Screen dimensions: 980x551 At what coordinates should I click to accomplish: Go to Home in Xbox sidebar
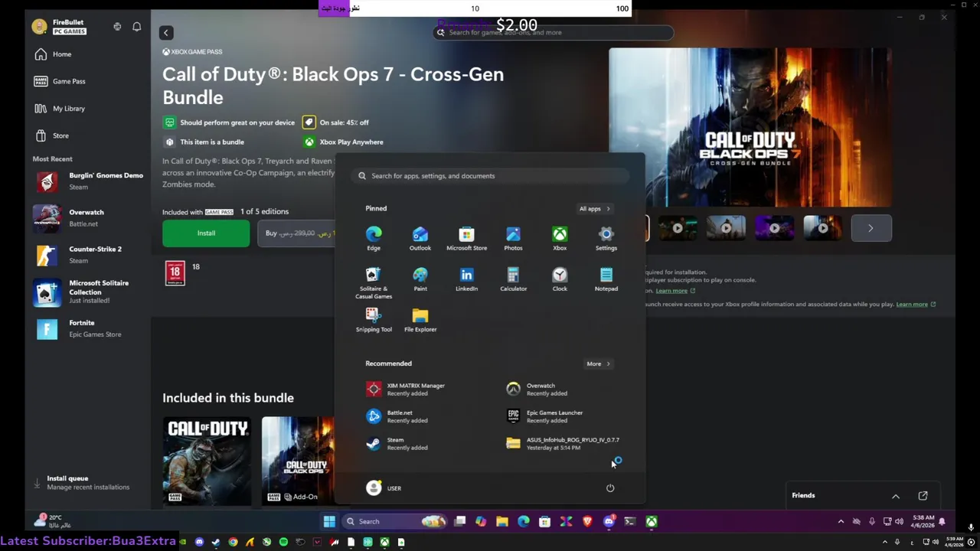pos(53,54)
